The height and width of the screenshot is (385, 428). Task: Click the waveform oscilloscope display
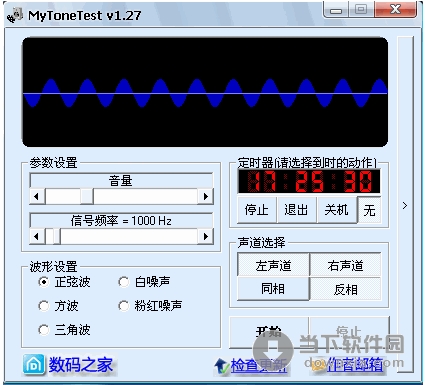coord(205,92)
